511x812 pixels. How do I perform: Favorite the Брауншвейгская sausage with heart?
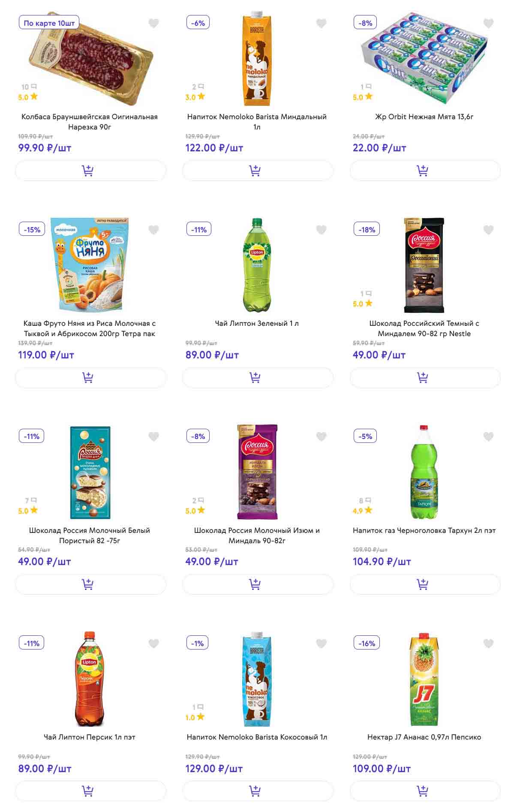coord(153,23)
